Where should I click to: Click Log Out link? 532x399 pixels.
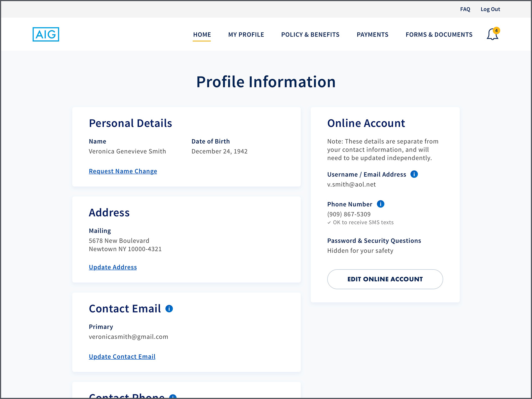(x=490, y=9)
